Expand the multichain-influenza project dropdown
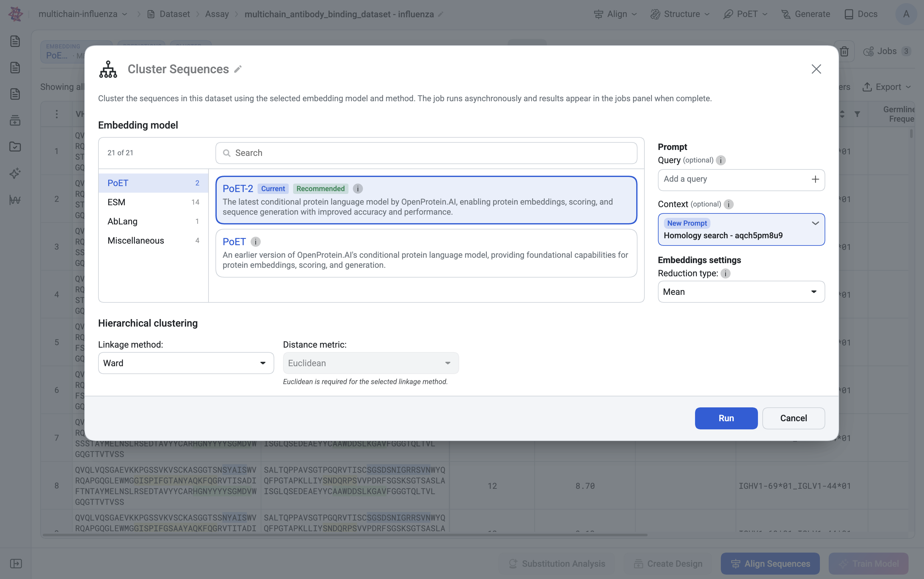The image size is (924, 579). point(83,14)
